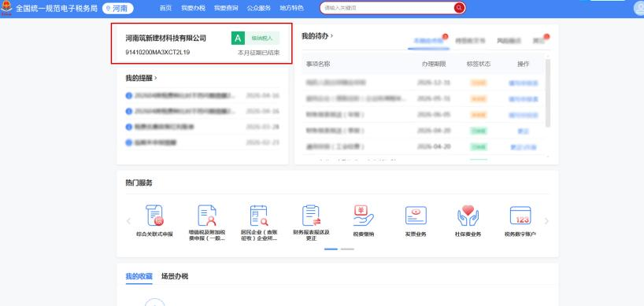644x306 pixels.
Task: Open the 公众服务 menu
Action: point(259,8)
